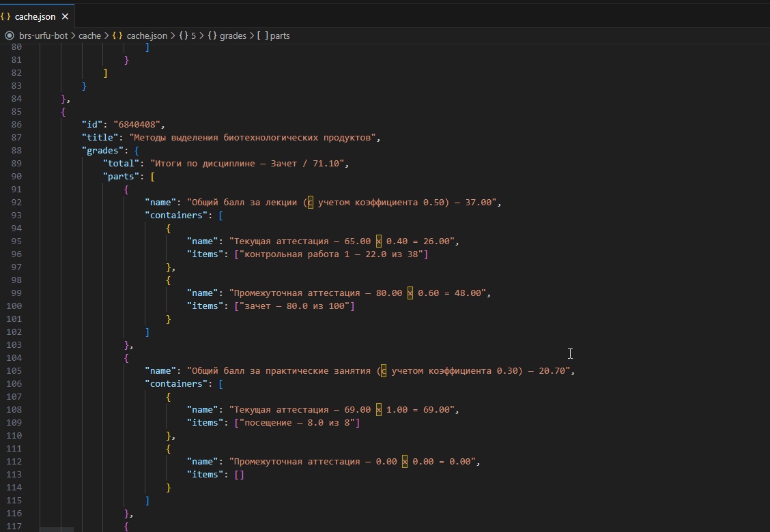770x532 pixels.
Task: Click text Промежуточная аттестация — 80.00
Action: [318, 293]
